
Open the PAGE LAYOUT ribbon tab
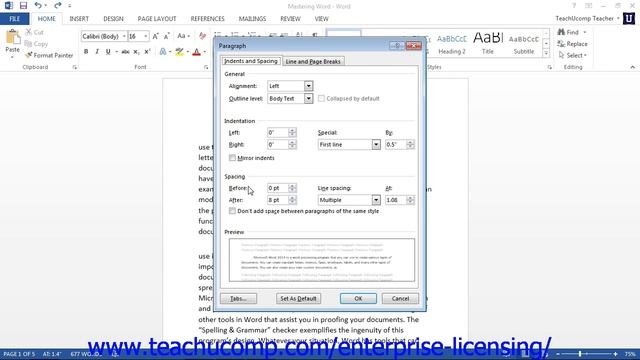coord(157,19)
